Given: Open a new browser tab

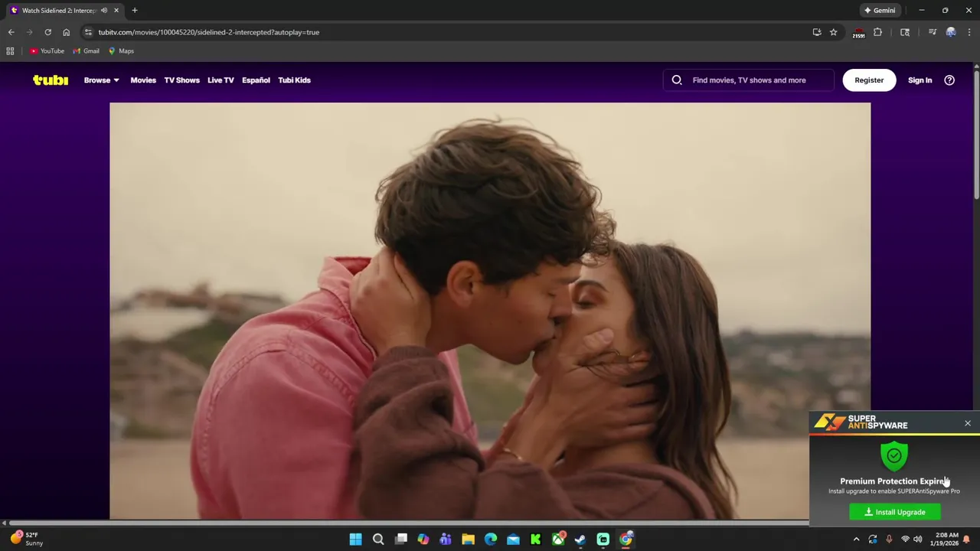Looking at the screenshot, I should tap(135, 11).
